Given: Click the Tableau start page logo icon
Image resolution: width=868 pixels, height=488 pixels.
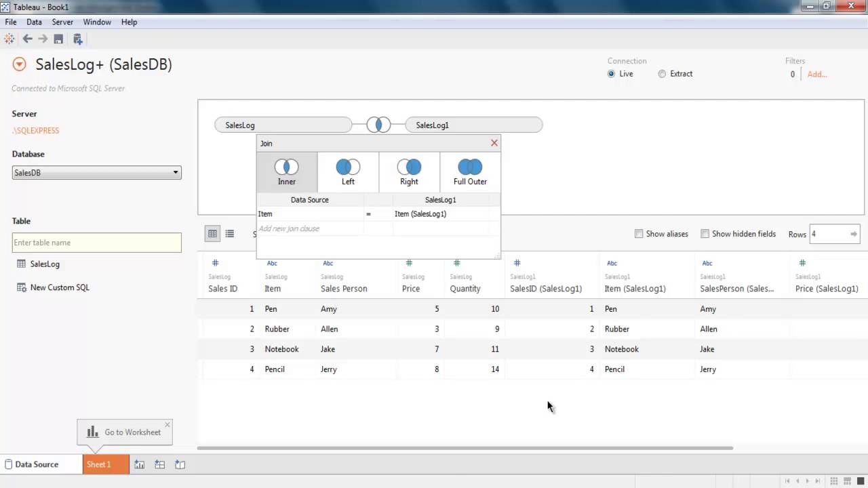Looking at the screenshot, I should (9, 39).
